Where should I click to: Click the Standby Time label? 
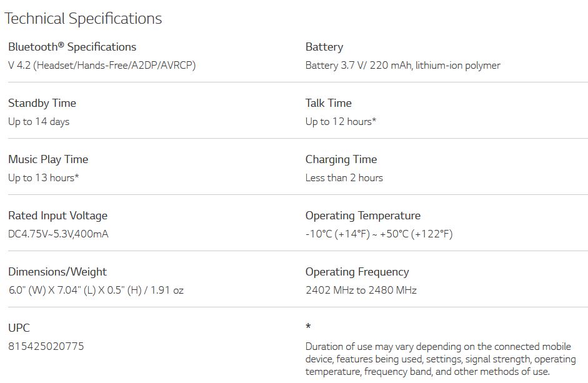point(42,103)
